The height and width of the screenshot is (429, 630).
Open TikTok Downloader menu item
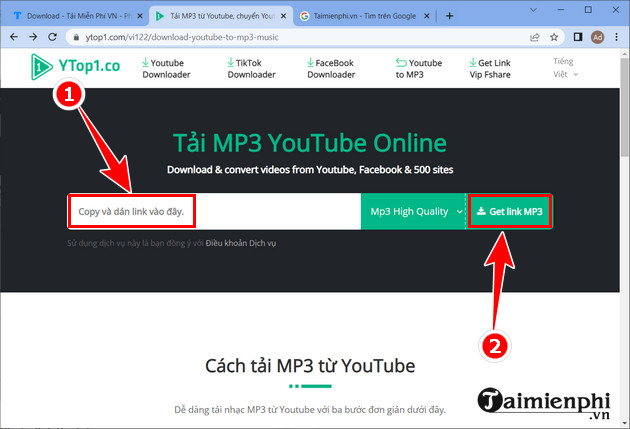click(252, 69)
